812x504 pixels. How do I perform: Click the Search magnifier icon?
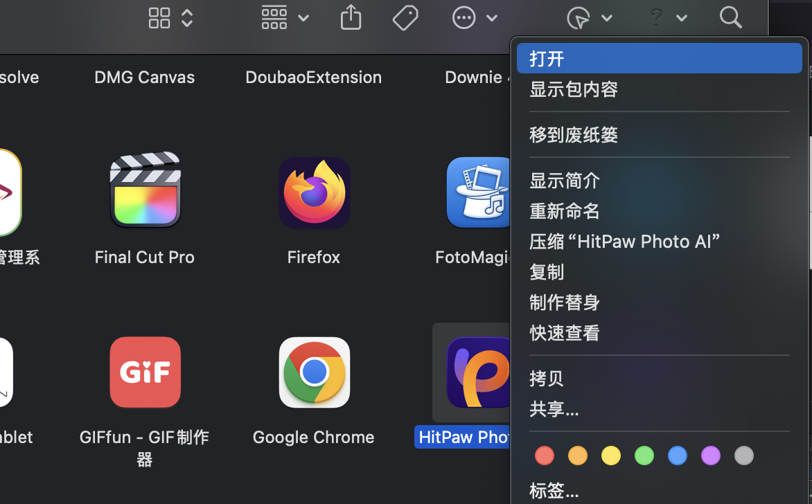click(x=731, y=17)
